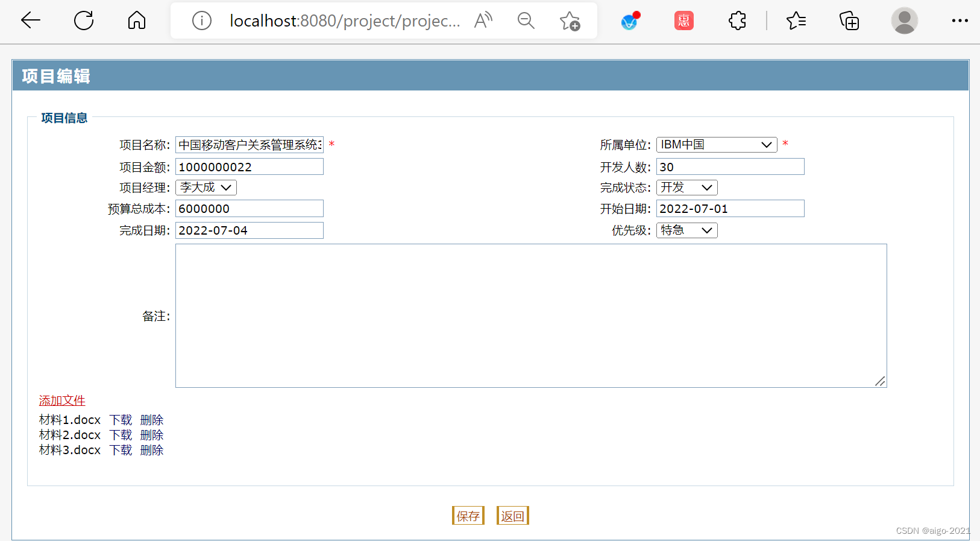Click the 返回 button
Viewport: 980px width, 541px height.
tap(513, 516)
